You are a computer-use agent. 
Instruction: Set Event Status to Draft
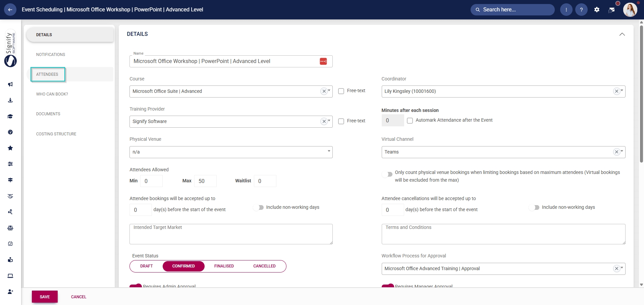click(147, 266)
